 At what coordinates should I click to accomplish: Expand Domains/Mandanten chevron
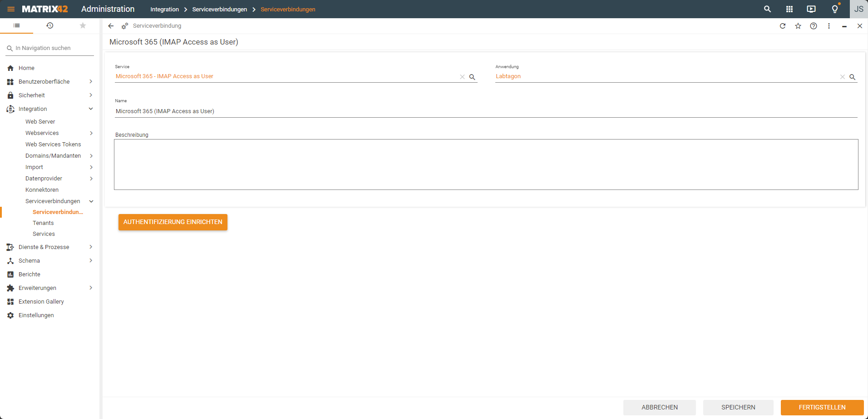[91, 156]
